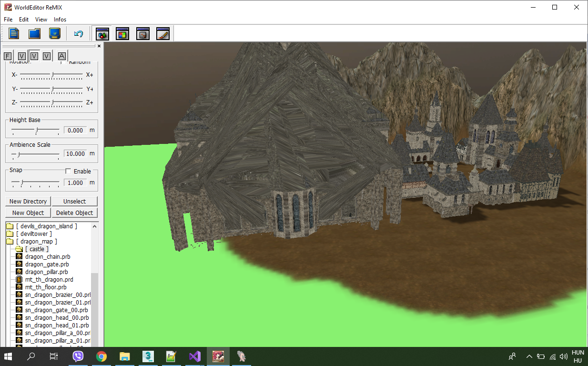588x366 pixels.
Task: Click the taskbar search magnifier icon
Action: click(x=31, y=356)
